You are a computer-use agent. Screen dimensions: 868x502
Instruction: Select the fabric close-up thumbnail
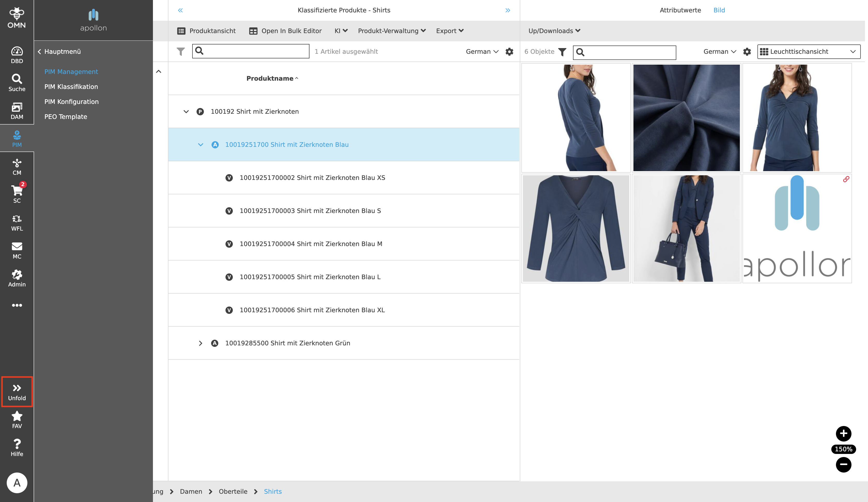pos(686,118)
